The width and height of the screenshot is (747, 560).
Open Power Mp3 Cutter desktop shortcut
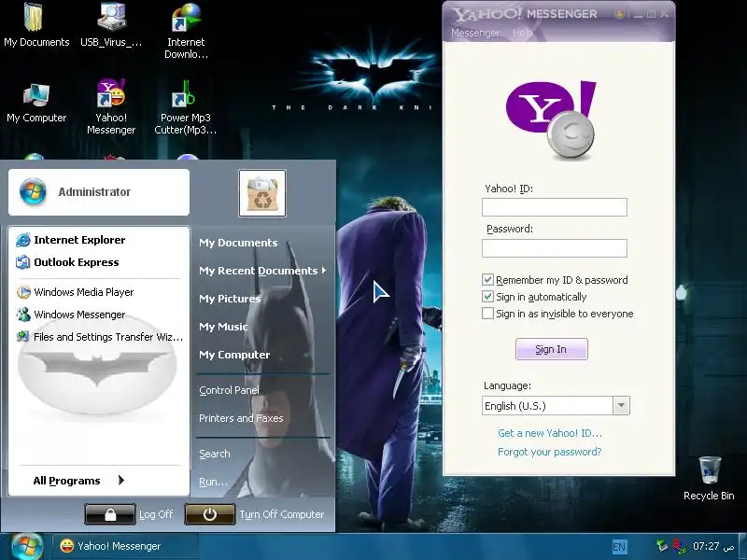[x=185, y=106]
